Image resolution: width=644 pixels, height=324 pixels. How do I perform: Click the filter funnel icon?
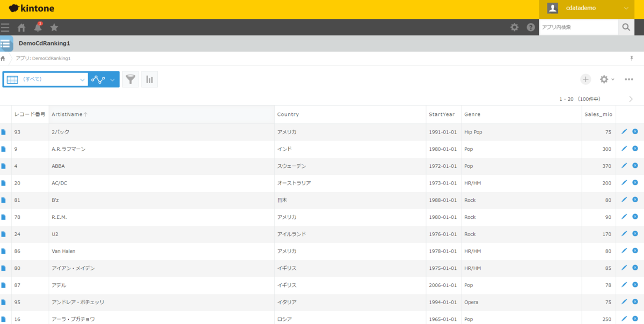pyautogui.click(x=130, y=79)
